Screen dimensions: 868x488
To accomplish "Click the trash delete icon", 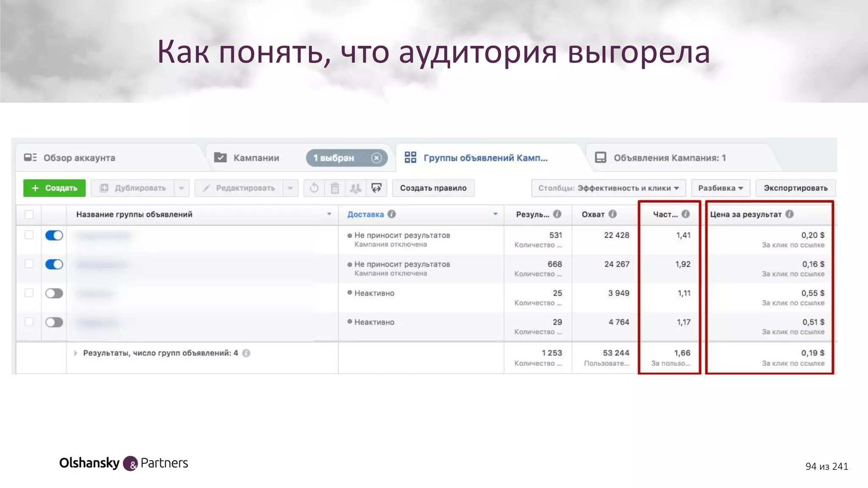I will click(x=335, y=188).
